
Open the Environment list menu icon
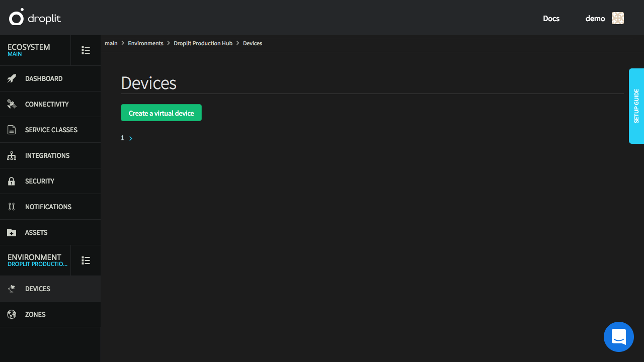[x=86, y=260]
